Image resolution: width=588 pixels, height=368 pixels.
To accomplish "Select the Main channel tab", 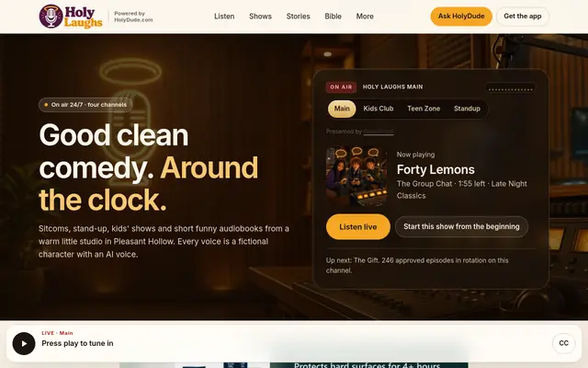I will point(342,109).
